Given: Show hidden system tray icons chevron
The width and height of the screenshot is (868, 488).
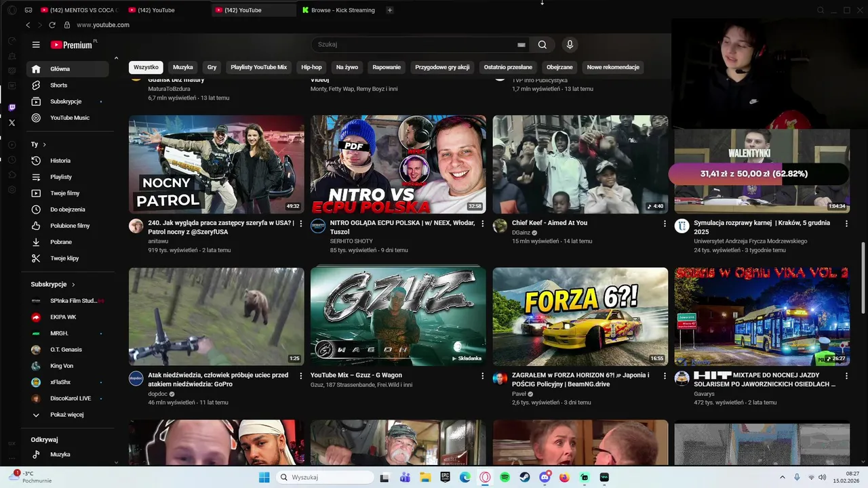Looking at the screenshot, I should pos(782,477).
